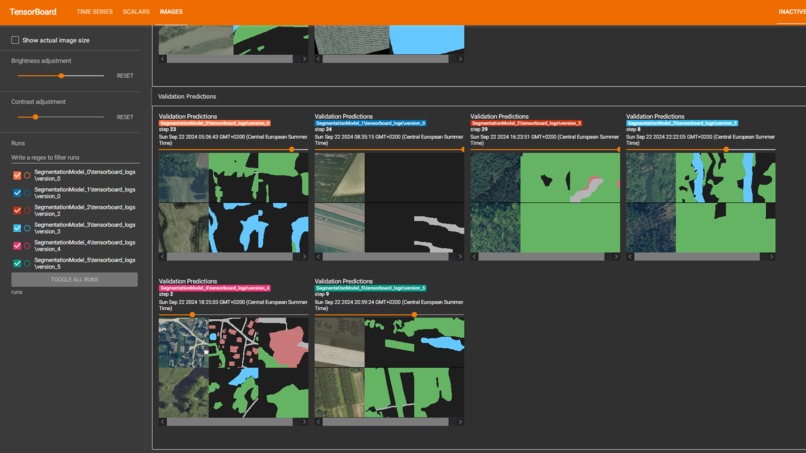Click the Toggle All Runs button
Image resolution: width=806 pixels, height=453 pixels.
click(75, 279)
